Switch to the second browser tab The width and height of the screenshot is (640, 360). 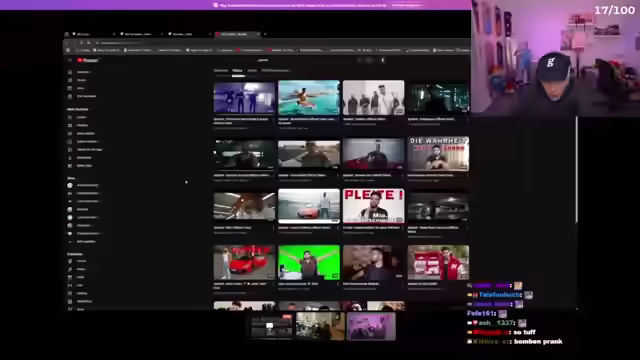pyautogui.click(x=141, y=34)
